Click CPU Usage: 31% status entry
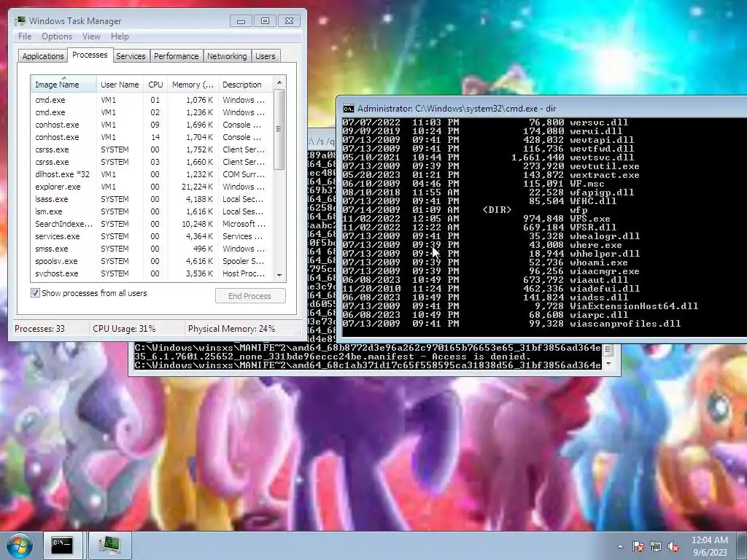 coord(124,329)
